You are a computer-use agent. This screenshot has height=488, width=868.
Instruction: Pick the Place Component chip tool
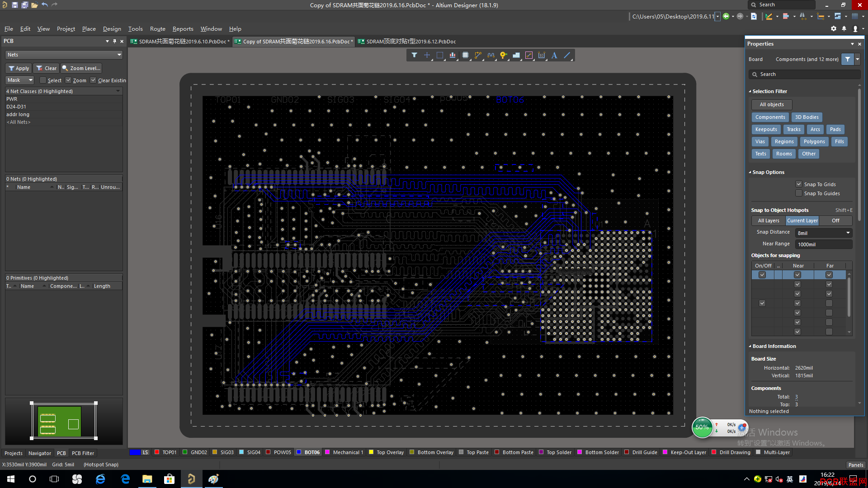tap(465, 55)
